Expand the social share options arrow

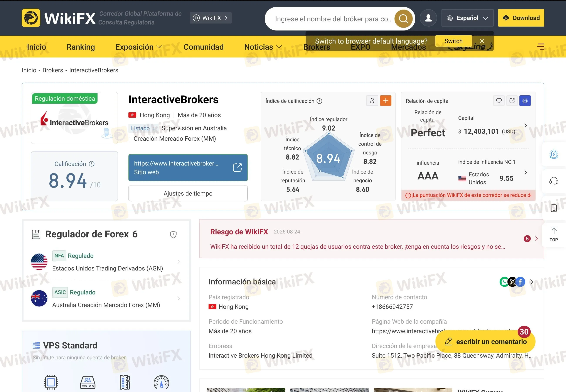point(532,282)
